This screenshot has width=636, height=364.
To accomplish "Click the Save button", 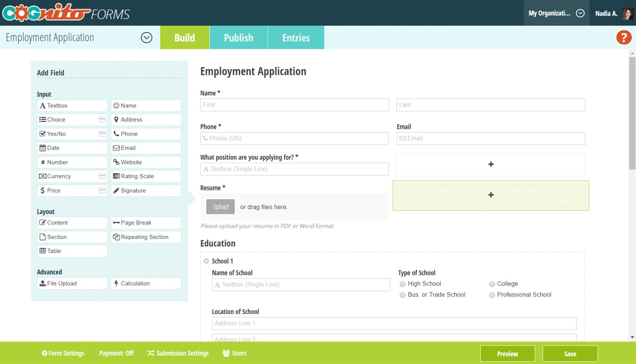I will (570, 354).
